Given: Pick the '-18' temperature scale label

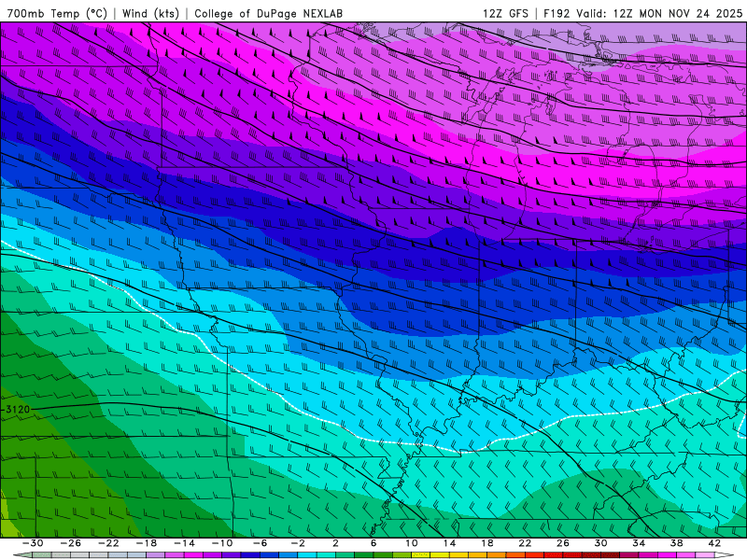Looking at the screenshot, I should pyautogui.click(x=147, y=543).
